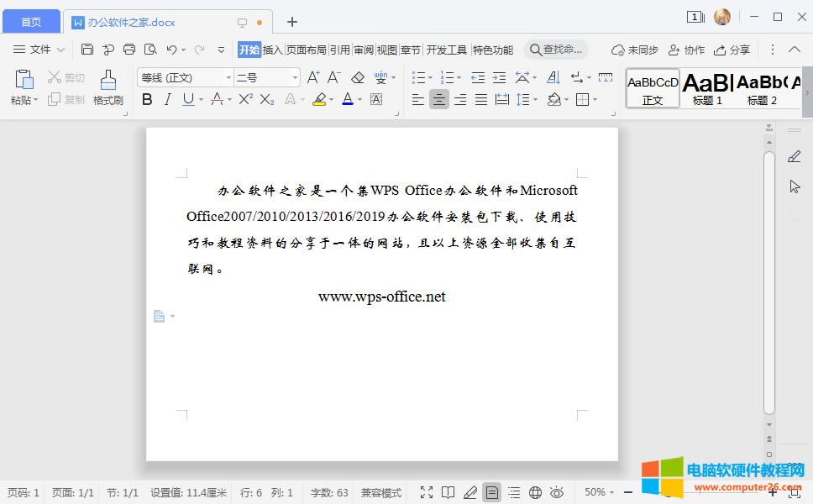
Task: Toggle underline formatting
Action: (x=188, y=99)
